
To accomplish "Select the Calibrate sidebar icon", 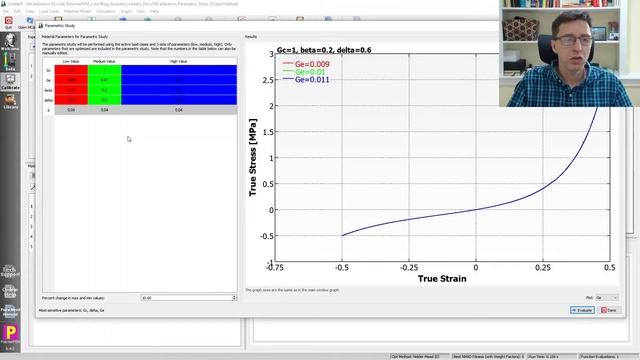I will click(x=10, y=81).
